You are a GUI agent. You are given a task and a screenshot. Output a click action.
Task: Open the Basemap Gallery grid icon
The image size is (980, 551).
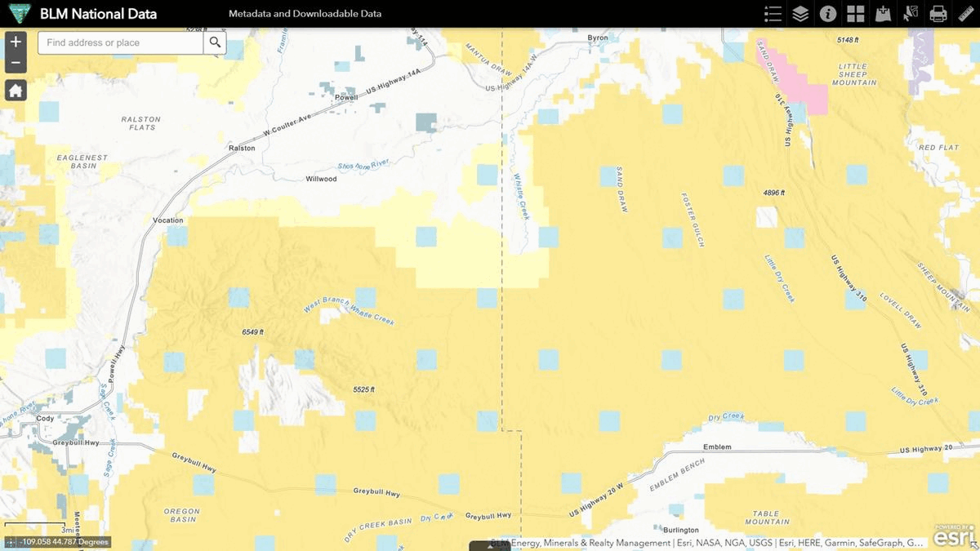pos(855,14)
